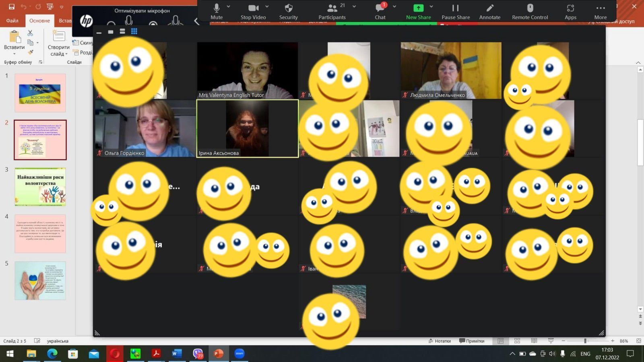Open the More menu in Zoom toolbar
Viewport: 644px width, 362px height.
(x=601, y=11)
